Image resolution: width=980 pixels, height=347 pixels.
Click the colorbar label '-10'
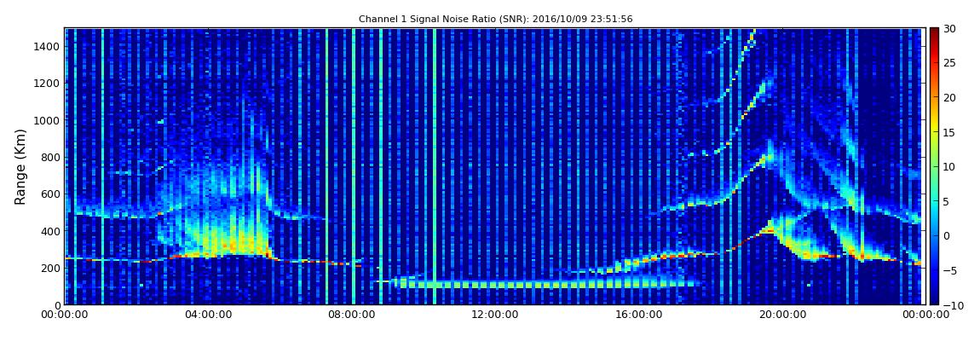(953, 304)
